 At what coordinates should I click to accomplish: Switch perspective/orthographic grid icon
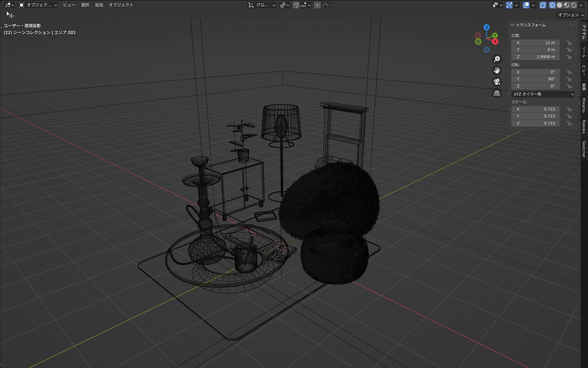pyautogui.click(x=497, y=93)
